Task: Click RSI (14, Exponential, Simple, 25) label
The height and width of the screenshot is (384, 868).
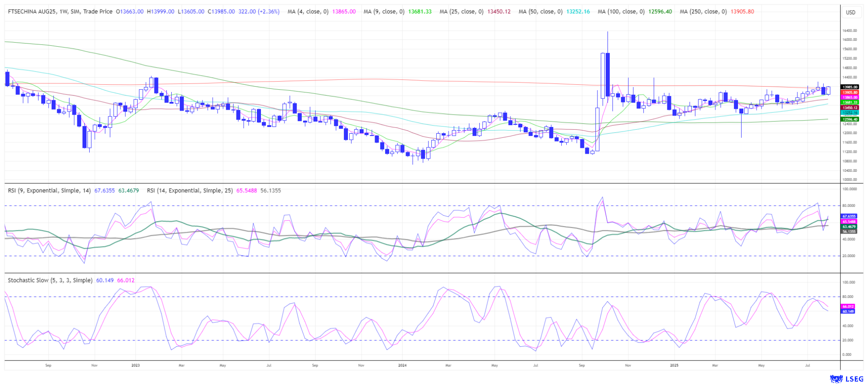Action: coord(190,190)
